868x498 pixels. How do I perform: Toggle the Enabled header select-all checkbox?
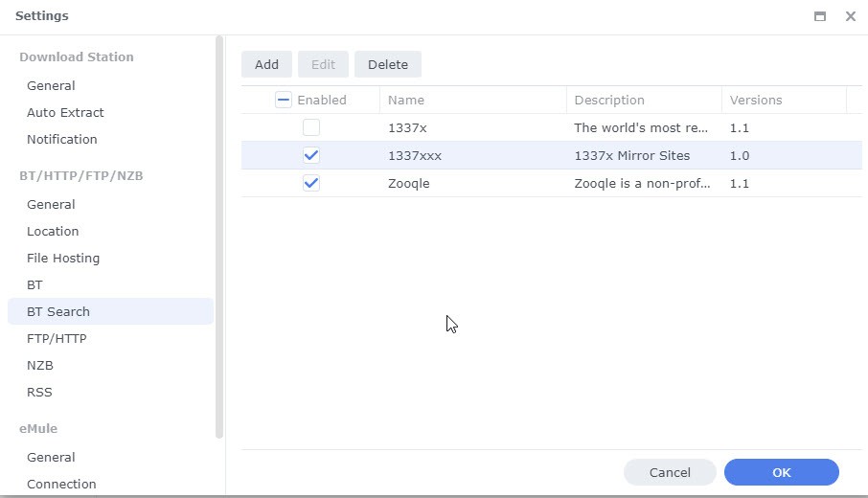[x=283, y=100]
